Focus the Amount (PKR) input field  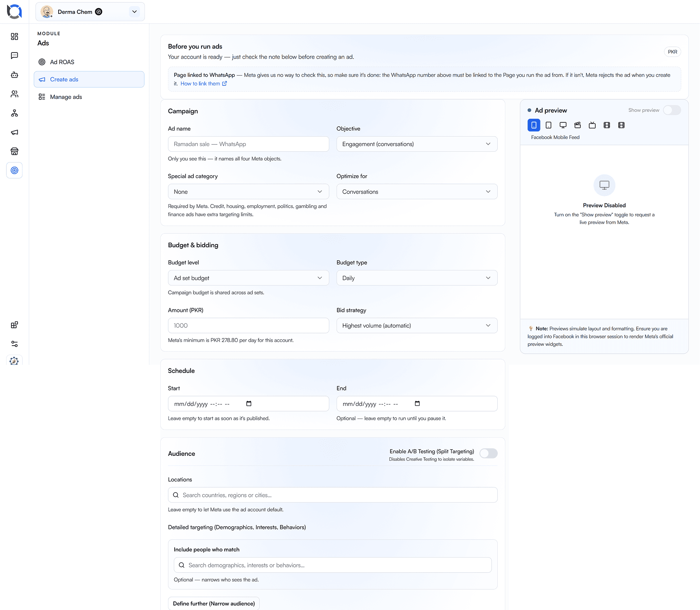[x=248, y=325]
